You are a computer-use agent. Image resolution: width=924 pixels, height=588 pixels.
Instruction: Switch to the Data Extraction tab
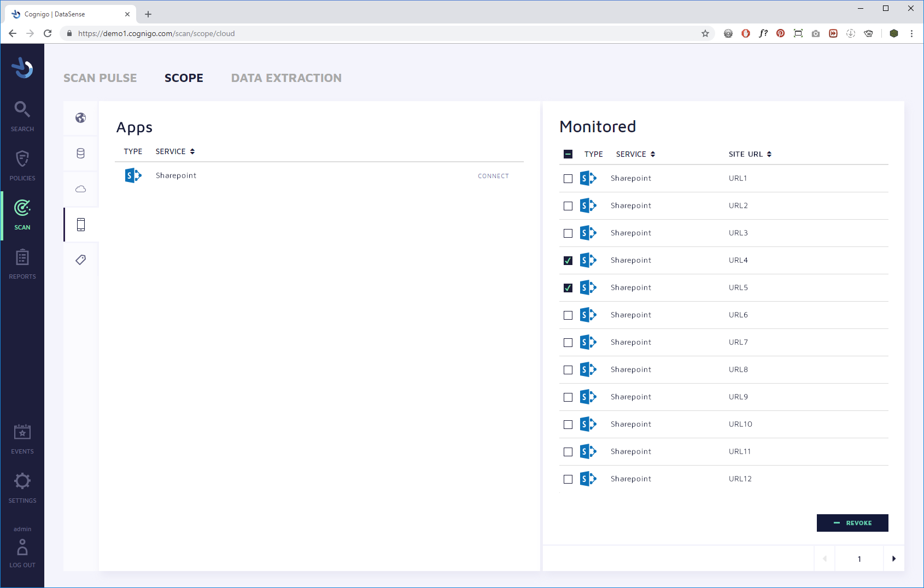coord(286,78)
